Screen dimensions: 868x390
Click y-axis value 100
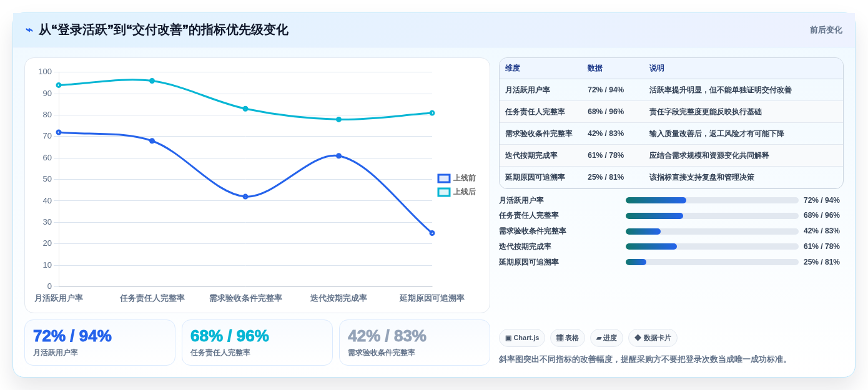tap(45, 72)
